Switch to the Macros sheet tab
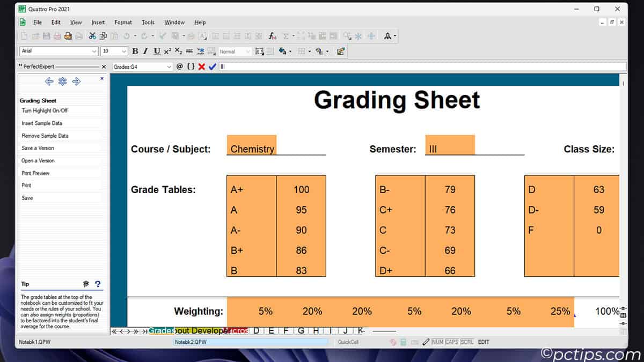The width and height of the screenshot is (644, 362). (x=235, y=331)
